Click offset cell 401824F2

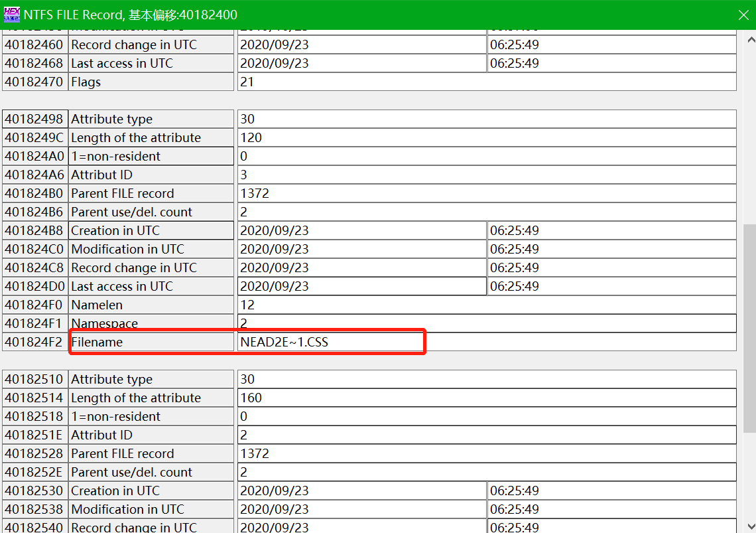pos(34,343)
